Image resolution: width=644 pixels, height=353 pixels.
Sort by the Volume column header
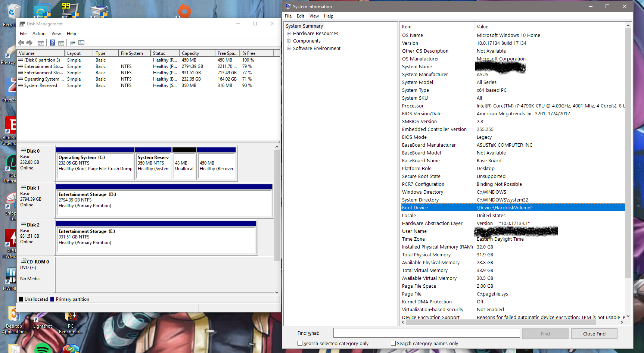click(x=41, y=53)
